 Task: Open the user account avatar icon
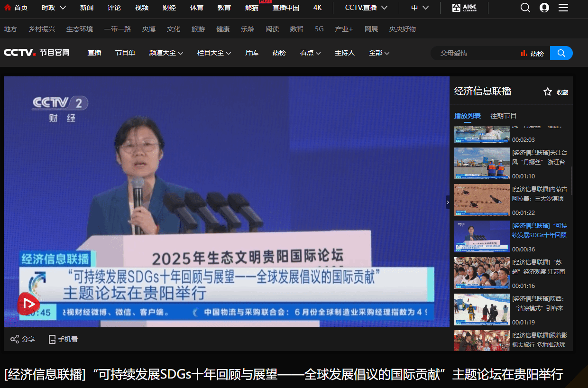coord(544,8)
